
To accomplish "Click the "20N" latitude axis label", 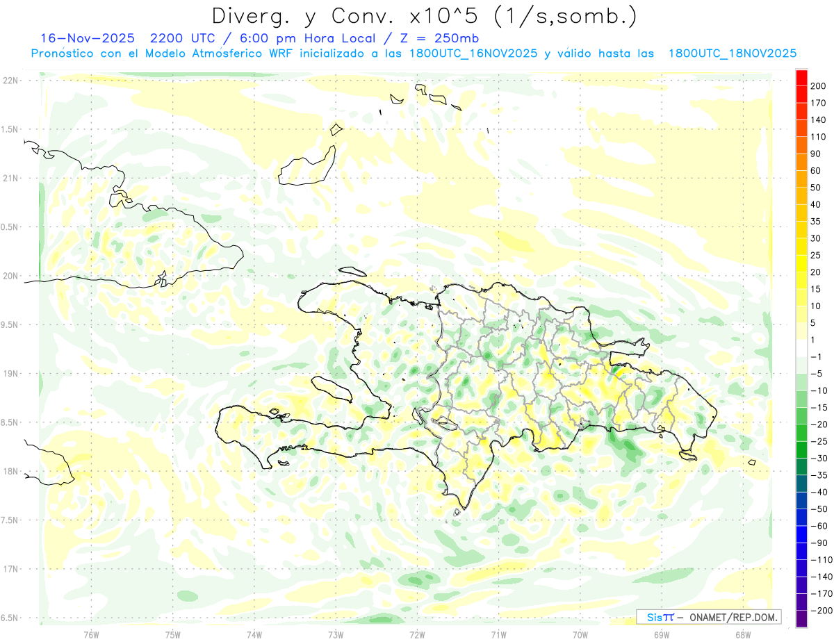I will pos(10,276).
